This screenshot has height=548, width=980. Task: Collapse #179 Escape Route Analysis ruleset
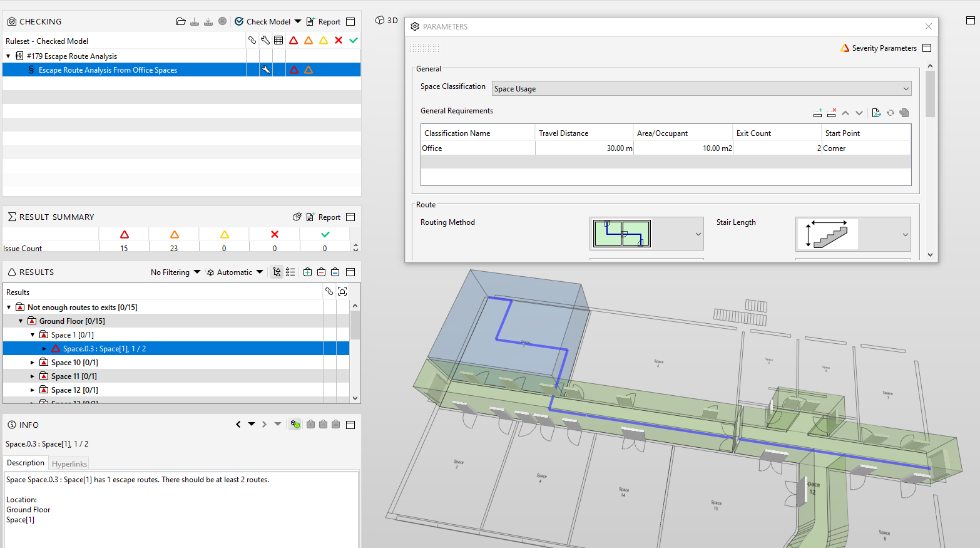pyautogui.click(x=8, y=56)
